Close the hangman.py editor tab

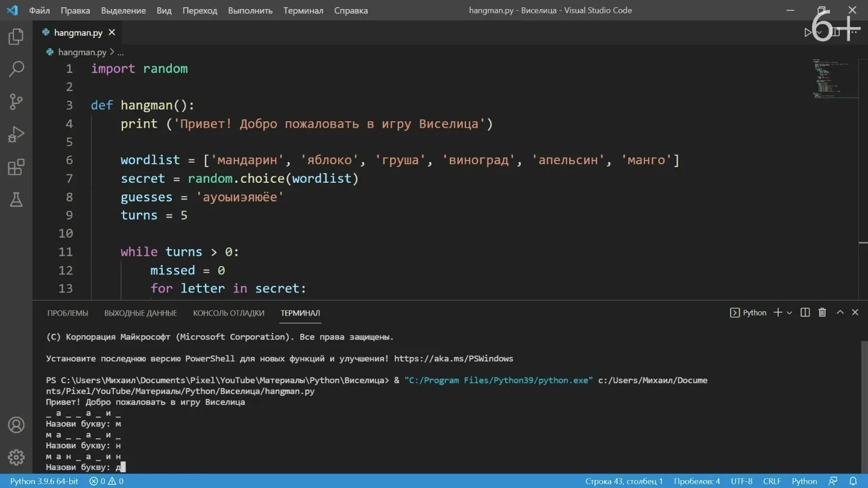click(112, 33)
